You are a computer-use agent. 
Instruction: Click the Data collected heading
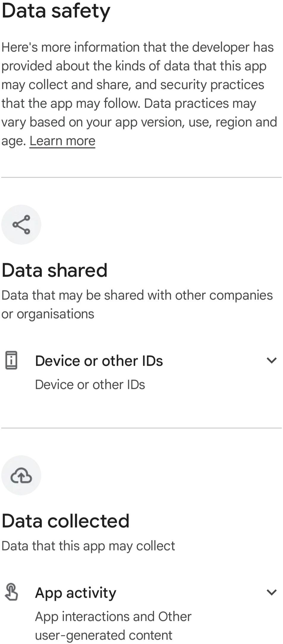[x=65, y=521]
